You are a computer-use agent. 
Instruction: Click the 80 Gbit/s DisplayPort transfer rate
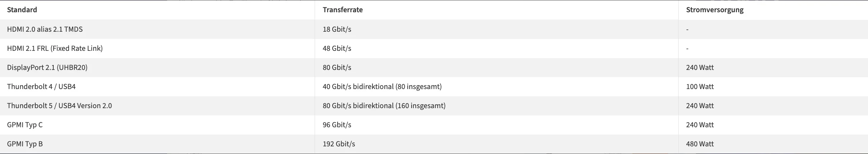(337, 68)
